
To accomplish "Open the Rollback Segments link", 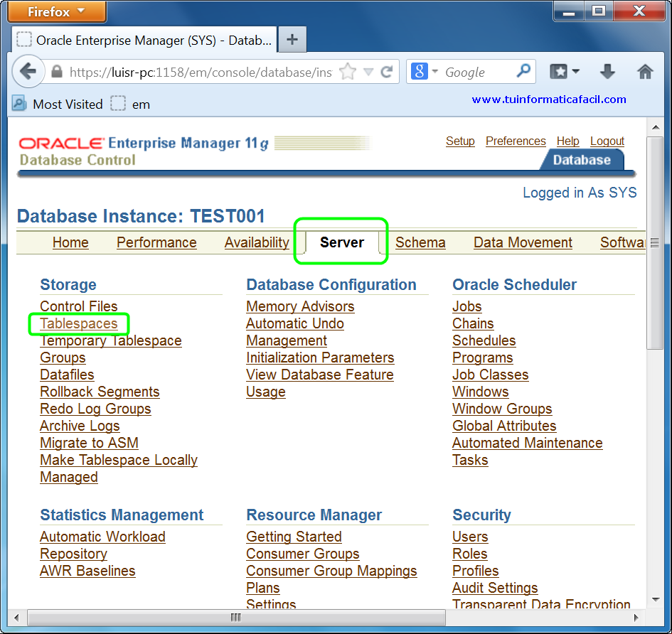I will pyautogui.click(x=100, y=392).
